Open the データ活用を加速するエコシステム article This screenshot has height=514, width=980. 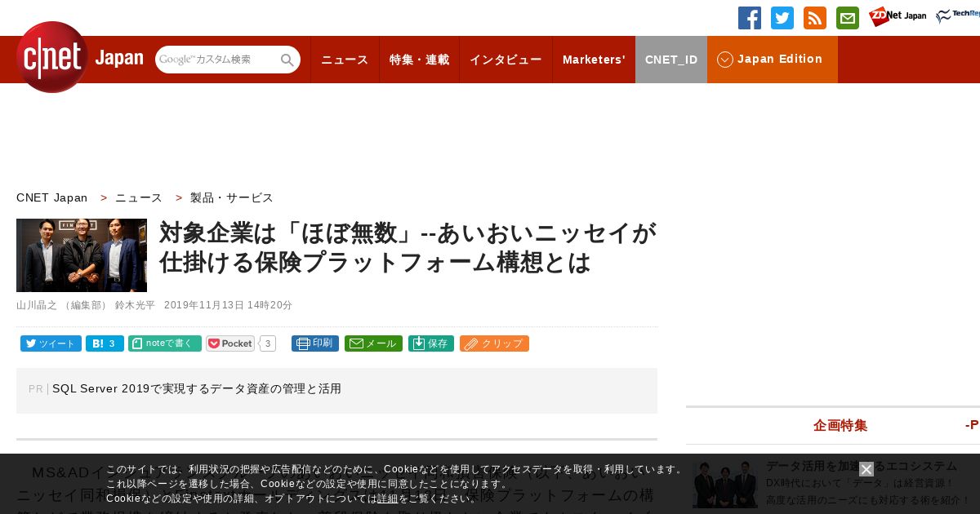tap(861, 466)
